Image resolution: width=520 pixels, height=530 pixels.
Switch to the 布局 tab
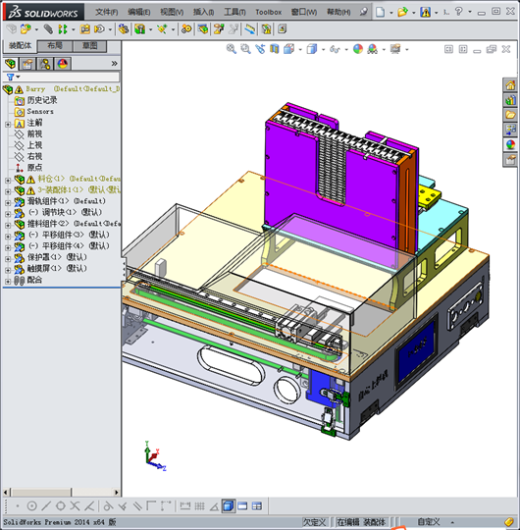(55, 45)
